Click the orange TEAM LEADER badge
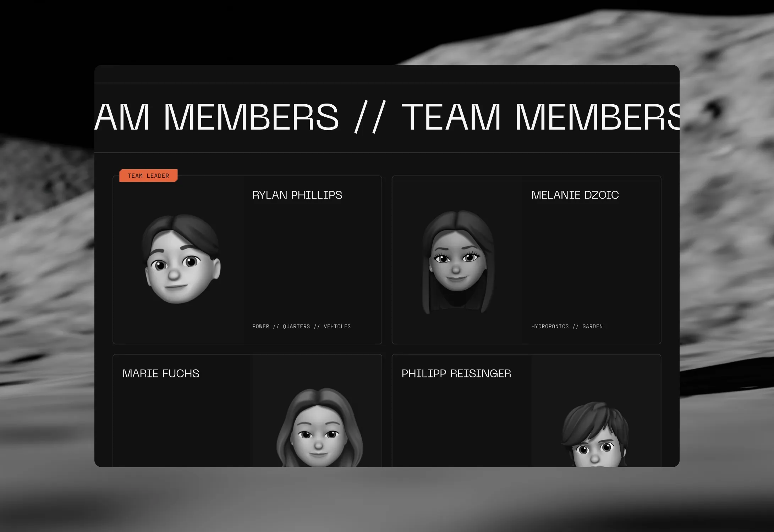Image resolution: width=774 pixels, height=532 pixels. click(148, 176)
